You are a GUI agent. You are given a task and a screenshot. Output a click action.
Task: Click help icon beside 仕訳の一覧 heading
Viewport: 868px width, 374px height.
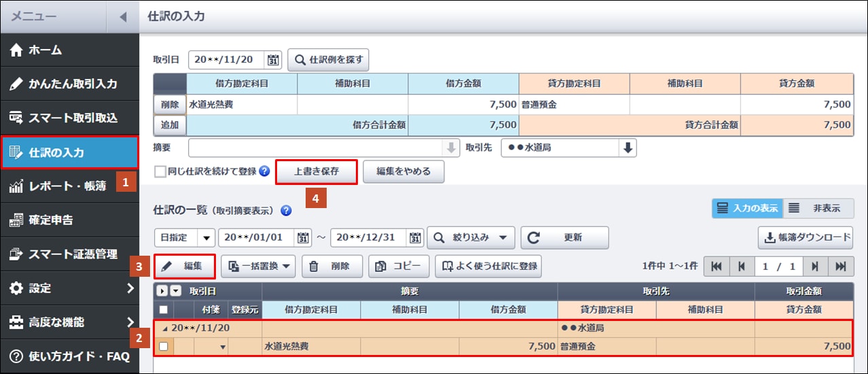[286, 211]
